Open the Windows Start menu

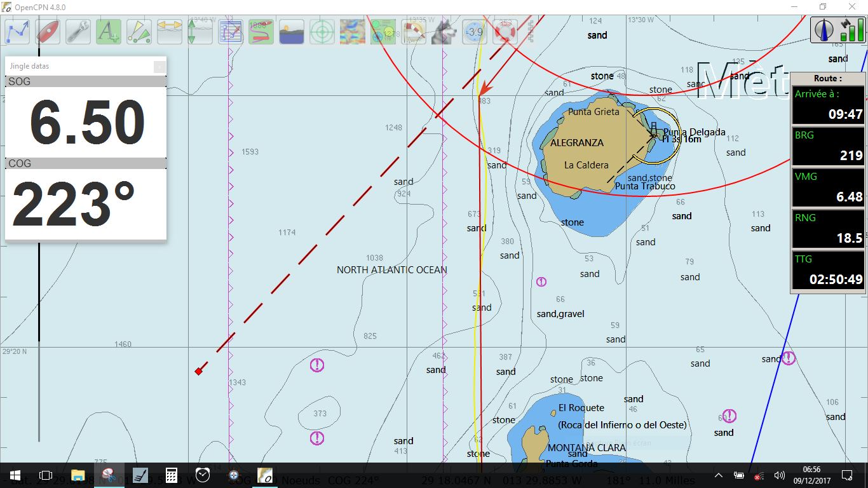coord(15,475)
